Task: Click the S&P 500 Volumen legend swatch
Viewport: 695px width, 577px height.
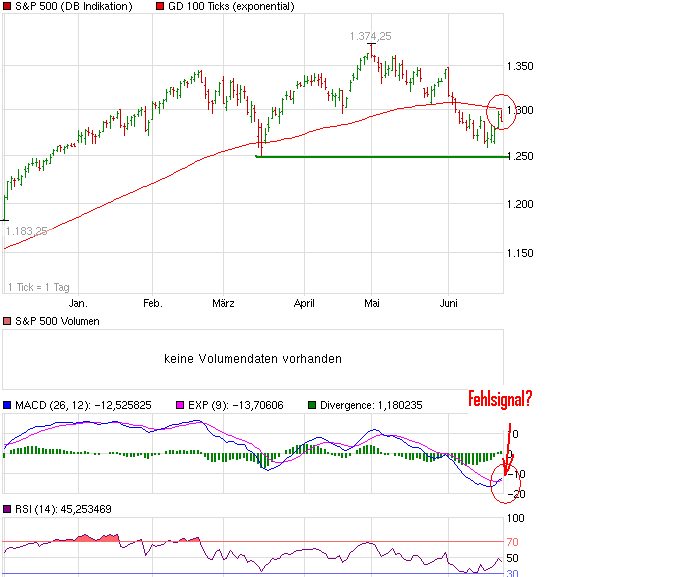Action: click(x=7, y=321)
